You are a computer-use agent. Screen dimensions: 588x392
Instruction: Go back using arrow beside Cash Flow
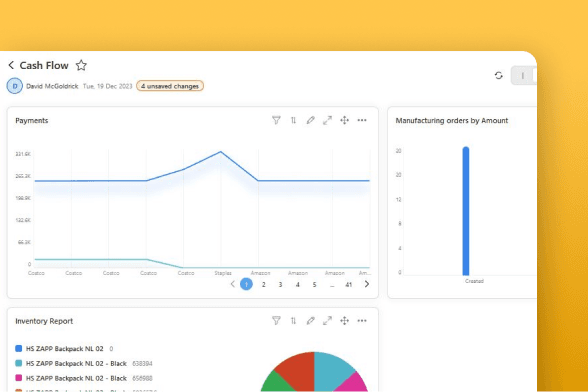click(11, 65)
